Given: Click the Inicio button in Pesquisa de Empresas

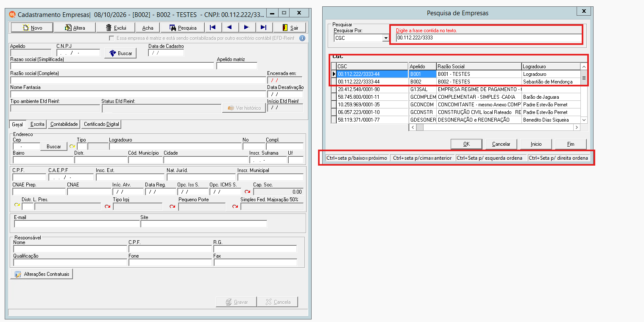Looking at the screenshot, I should (536, 144).
